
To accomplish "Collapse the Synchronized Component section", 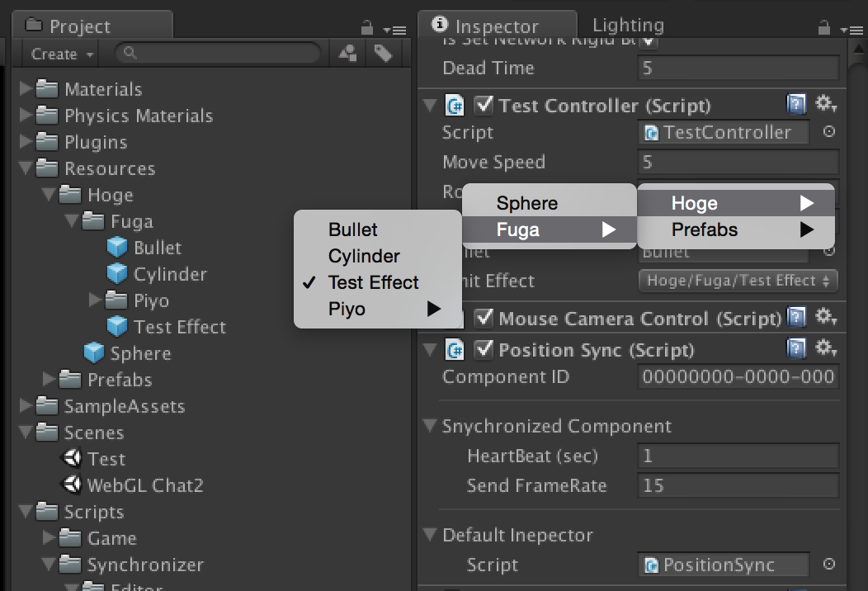I will click(430, 425).
